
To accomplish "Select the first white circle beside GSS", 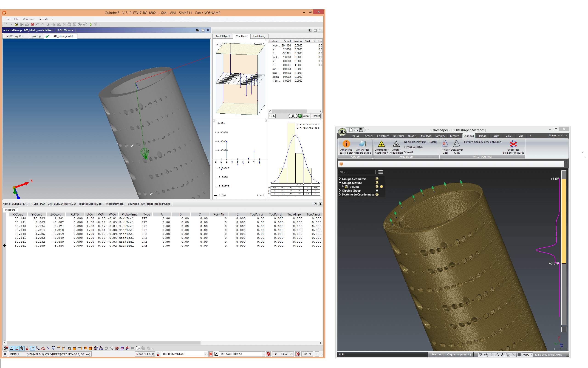I will 290,116.
